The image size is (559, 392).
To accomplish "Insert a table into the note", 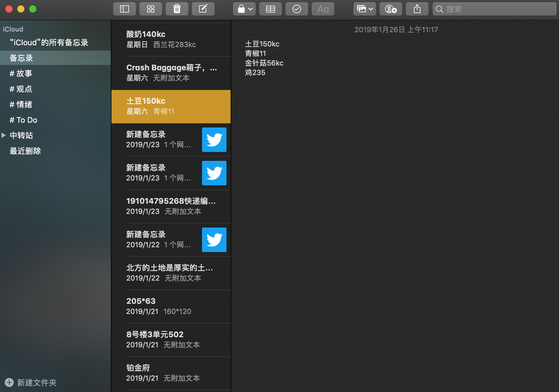I will tap(271, 9).
